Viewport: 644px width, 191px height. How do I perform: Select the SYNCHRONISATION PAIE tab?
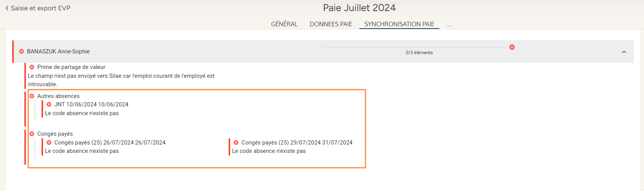(399, 24)
